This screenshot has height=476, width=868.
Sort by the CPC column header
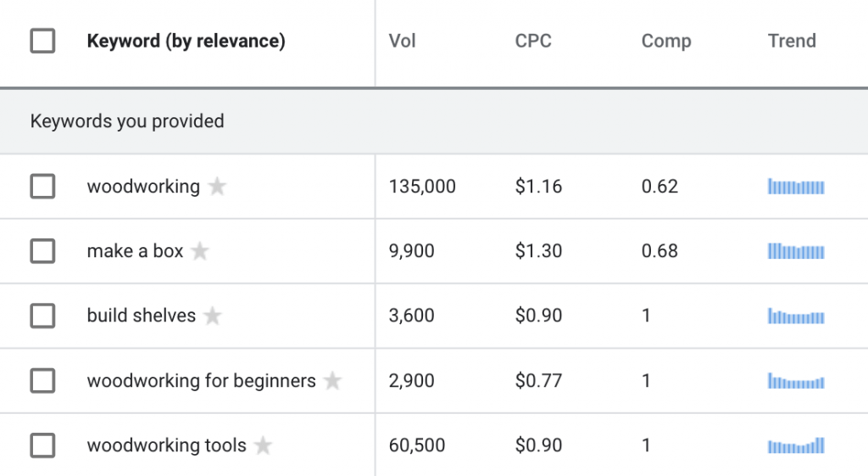[x=533, y=41]
